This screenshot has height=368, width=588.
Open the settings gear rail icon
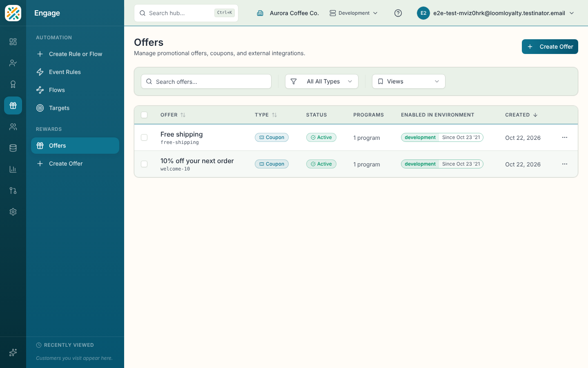[x=13, y=212]
